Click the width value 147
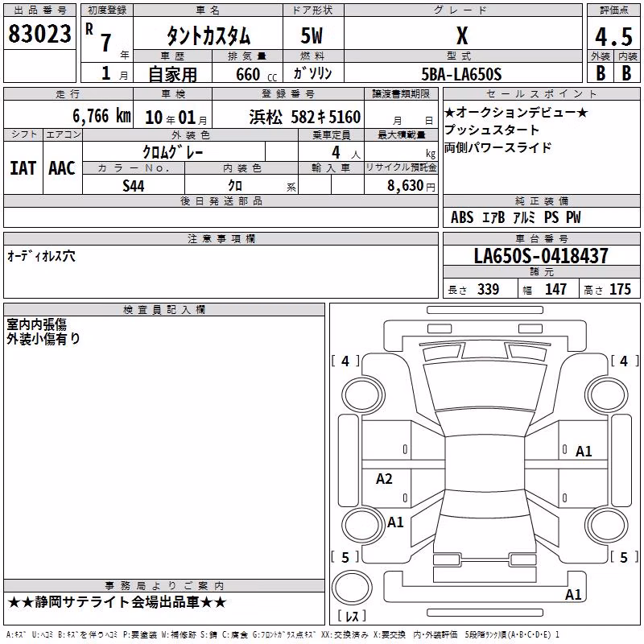This screenshot has width=644, height=644. pyautogui.click(x=555, y=290)
